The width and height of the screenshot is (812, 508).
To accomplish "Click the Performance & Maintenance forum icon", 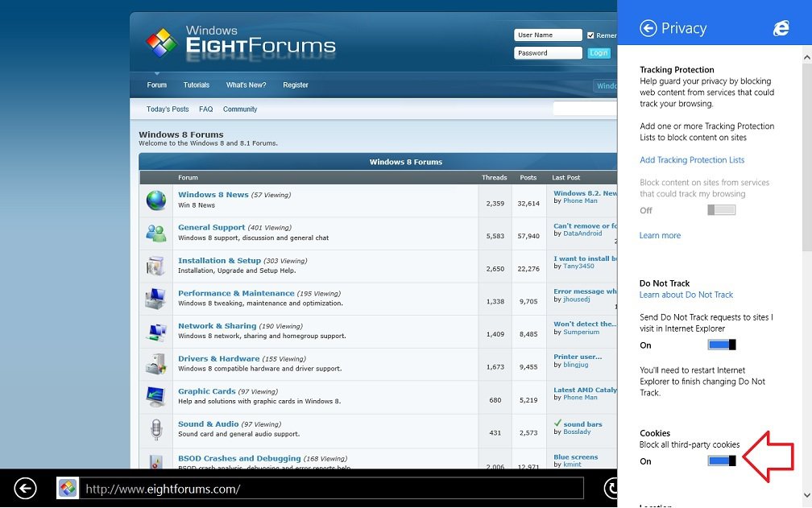I will click(x=155, y=299).
